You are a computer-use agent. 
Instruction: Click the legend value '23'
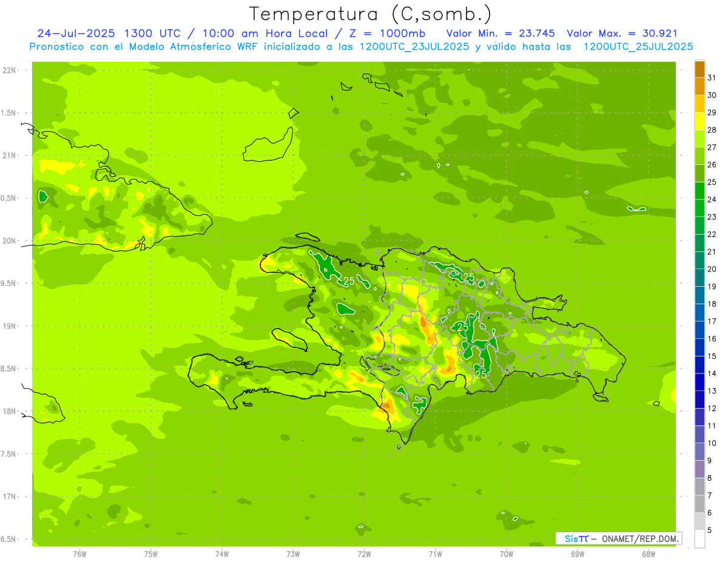click(x=712, y=217)
